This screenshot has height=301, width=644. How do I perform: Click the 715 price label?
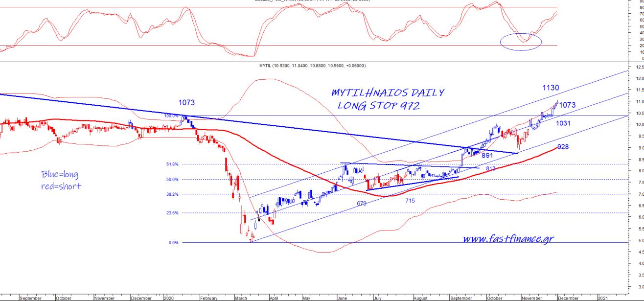click(x=411, y=201)
